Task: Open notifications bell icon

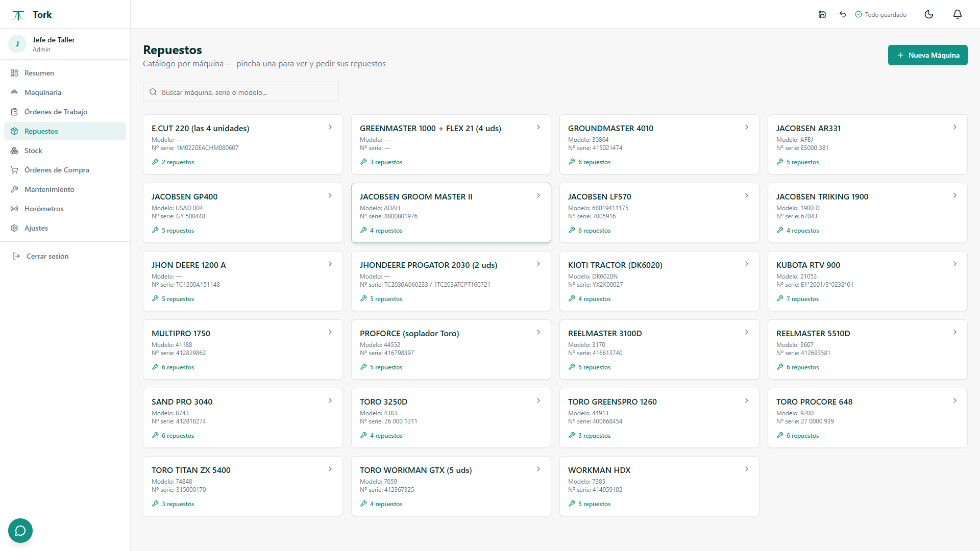Action: click(x=958, y=14)
